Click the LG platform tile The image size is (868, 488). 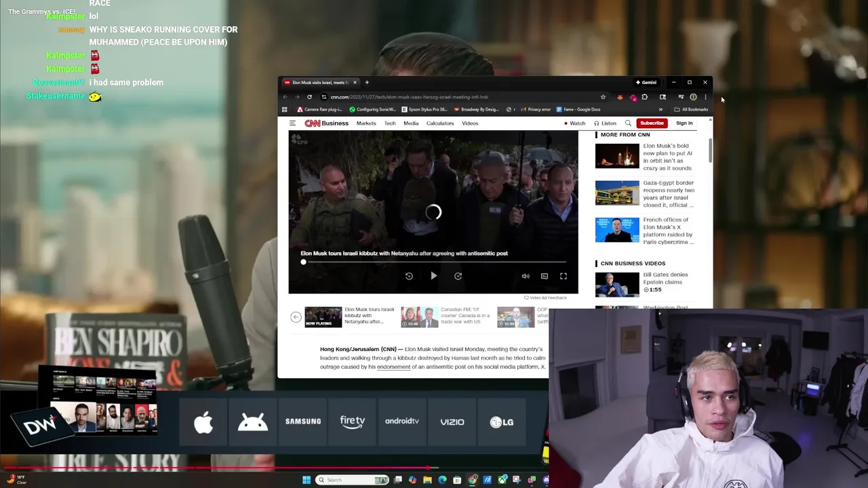point(502,422)
